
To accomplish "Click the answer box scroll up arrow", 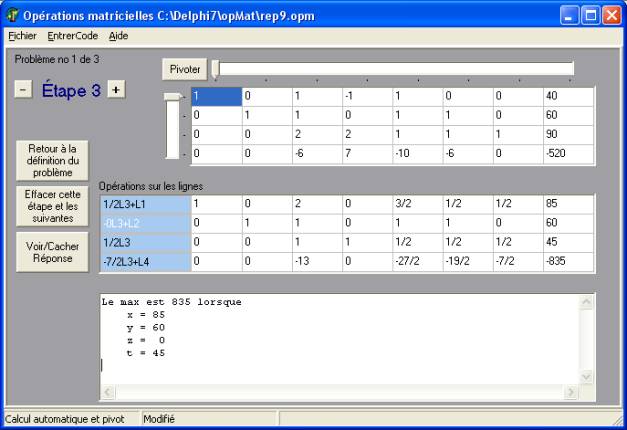I will pos(586,302).
